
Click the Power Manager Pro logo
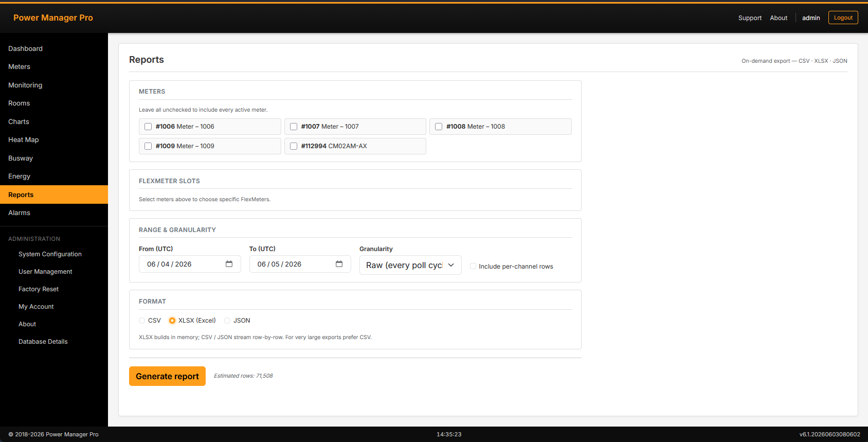[x=53, y=17]
